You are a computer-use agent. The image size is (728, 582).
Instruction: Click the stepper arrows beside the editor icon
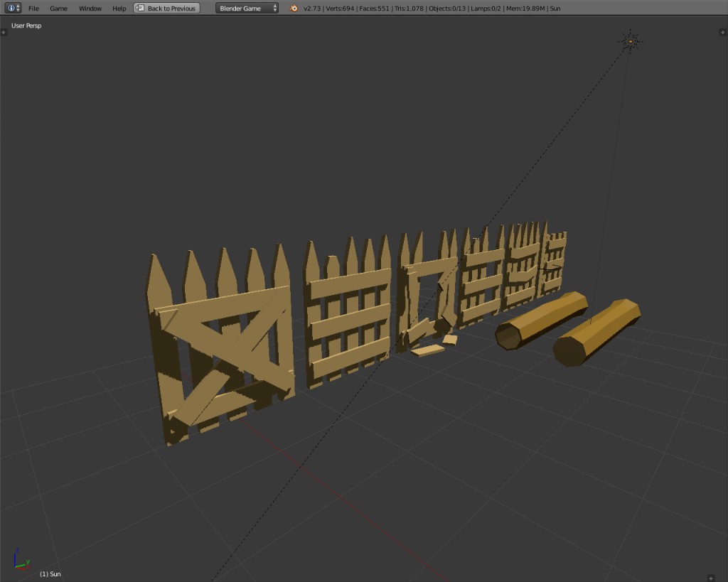coord(16,9)
